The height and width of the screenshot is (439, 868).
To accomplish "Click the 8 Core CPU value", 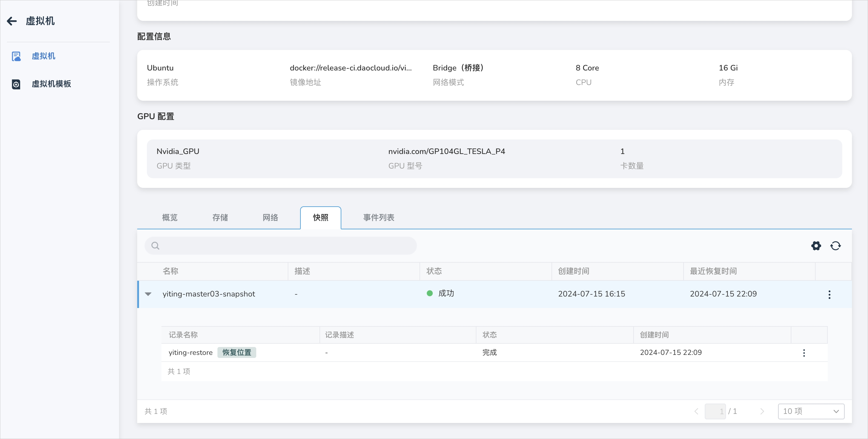I will click(x=587, y=68).
